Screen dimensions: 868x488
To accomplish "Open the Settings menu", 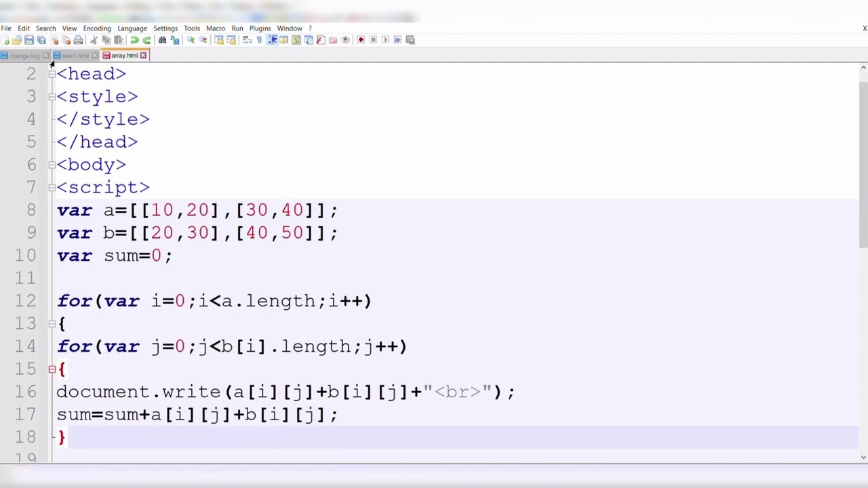I will (x=165, y=28).
